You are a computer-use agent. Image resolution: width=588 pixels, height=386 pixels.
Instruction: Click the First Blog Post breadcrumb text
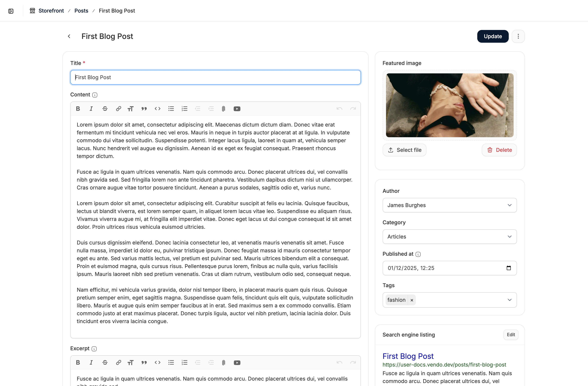click(x=117, y=11)
